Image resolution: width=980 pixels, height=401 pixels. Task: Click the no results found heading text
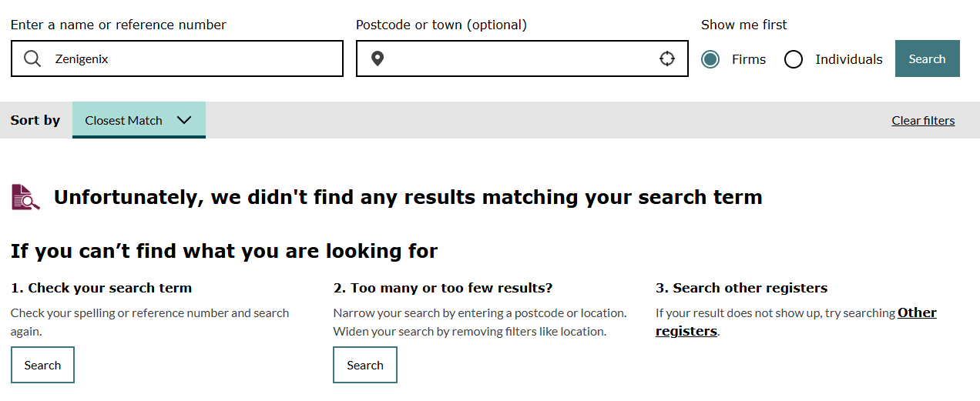pyautogui.click(x=408, y=197)
